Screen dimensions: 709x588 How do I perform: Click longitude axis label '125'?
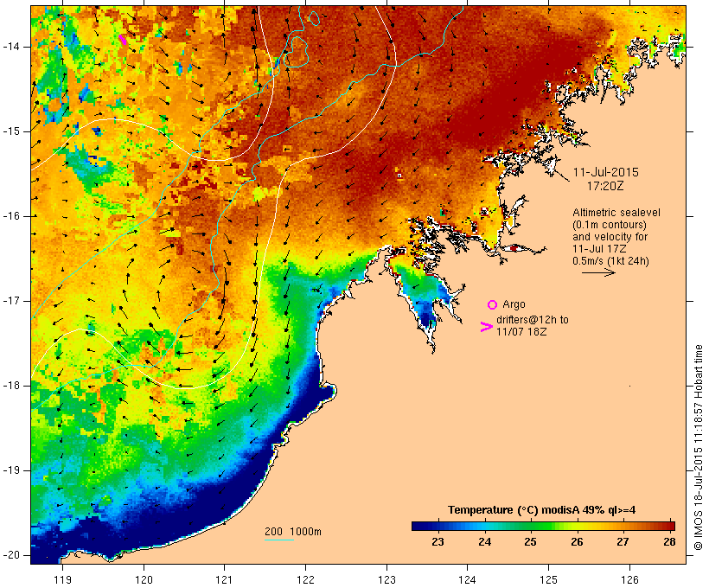pyautogui.click(x=548, y=579)
